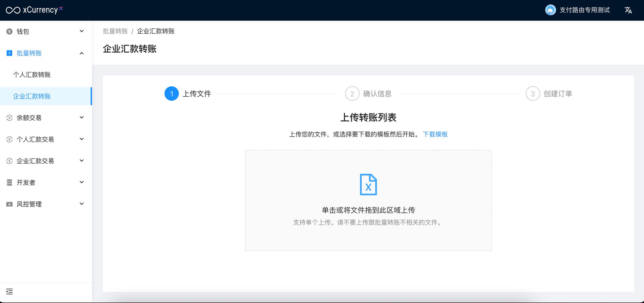Click the user avatar icon
Image resolution: width=644 pixels, height=303 pixels.
pyautogui.click(x=550, y=10)
